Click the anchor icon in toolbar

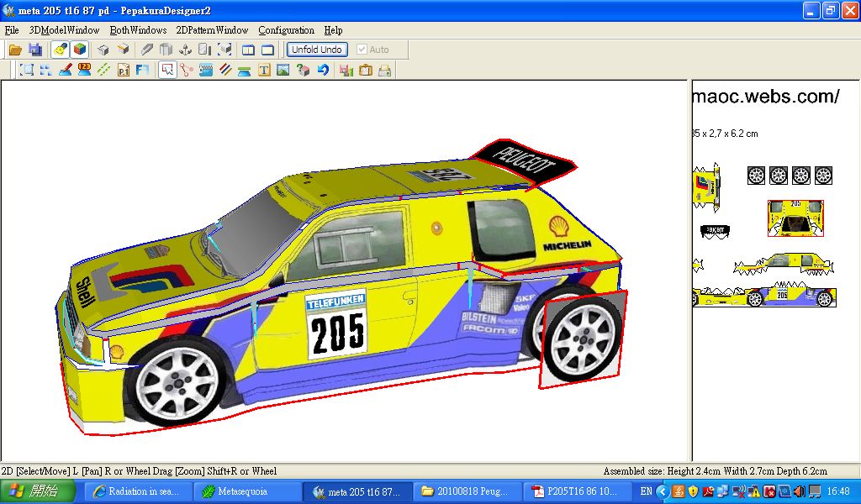[186, 50]
